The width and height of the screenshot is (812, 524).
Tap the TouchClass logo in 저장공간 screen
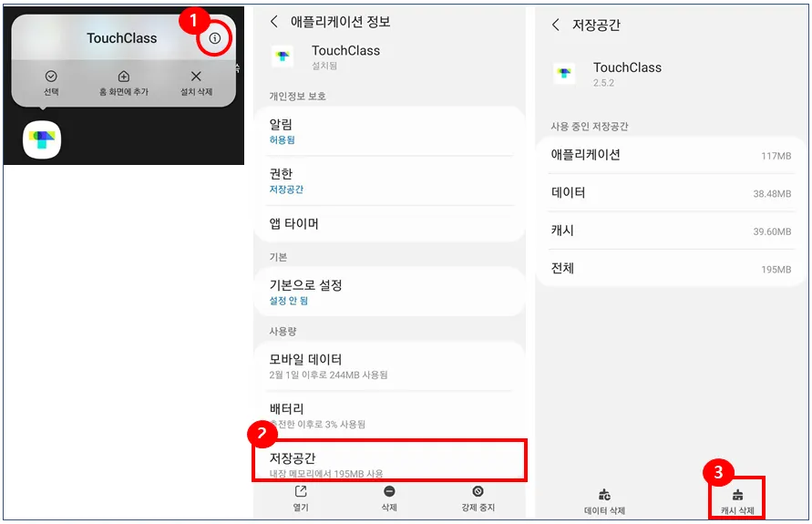(x=564, y=73)
